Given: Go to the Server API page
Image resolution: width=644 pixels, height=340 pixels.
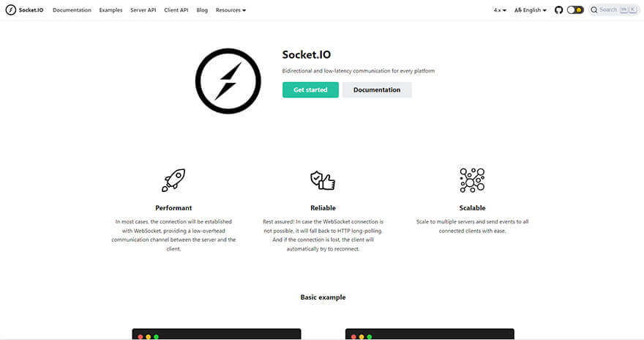Looking at the screenshot, I should [143, 10].
